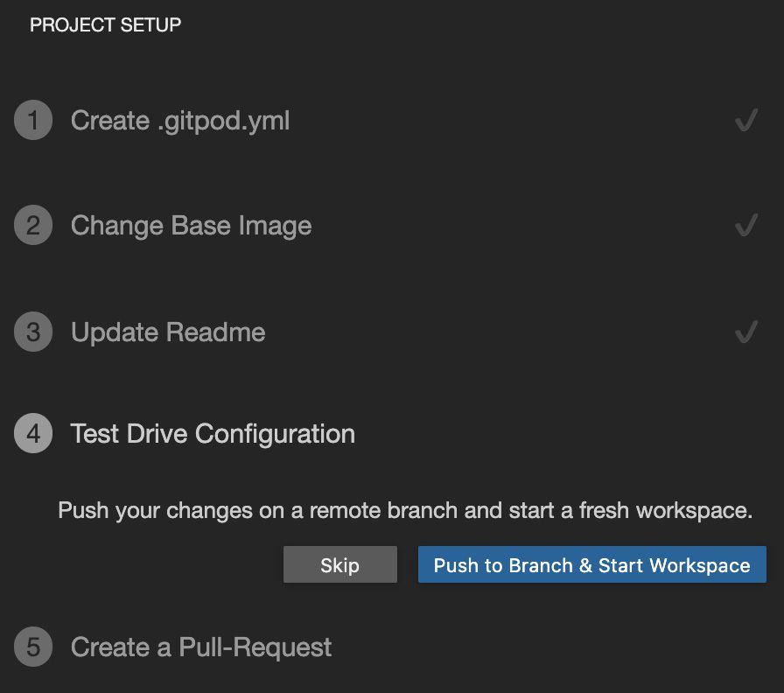Click the step 3 number circle

coord(33,332)
